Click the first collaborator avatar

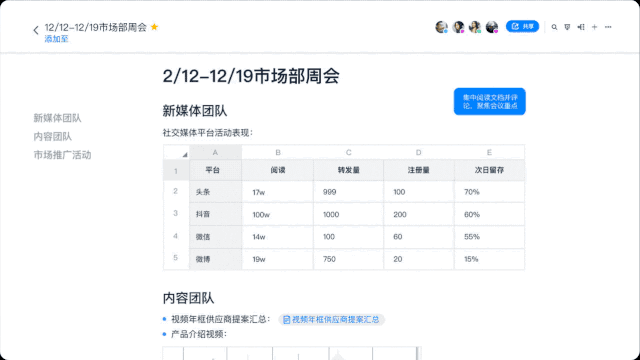tap(441, 27)
